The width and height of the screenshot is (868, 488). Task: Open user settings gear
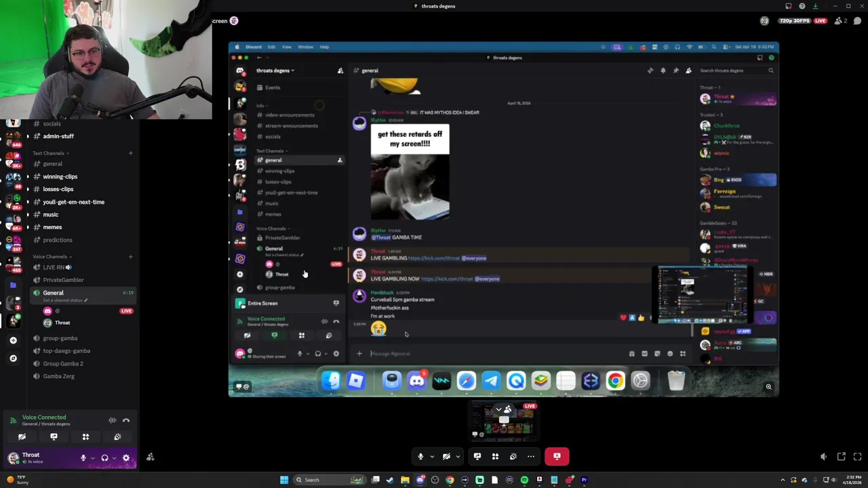[x=126, y=458]
